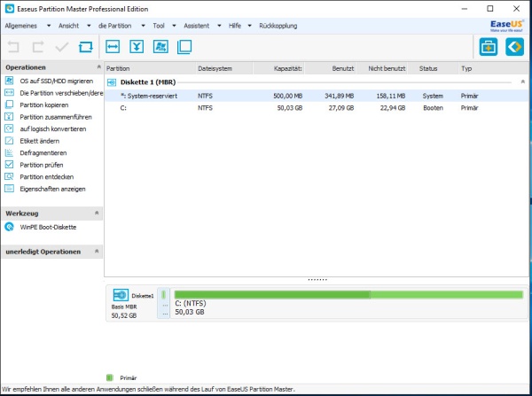Open the Assistent menu
The image size is (532, 396).
click(197, 26)
